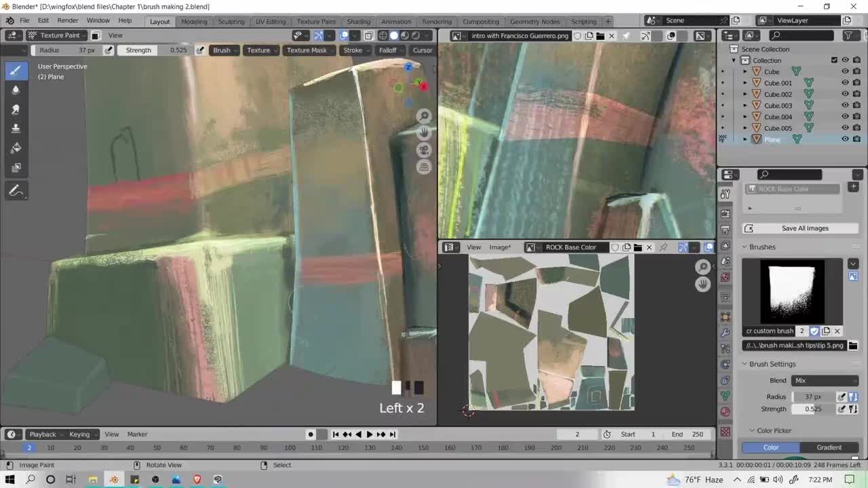The height and width of the screenshot is (488, 868).
Task: Expand Cube.002 in the outliner
Action: pos(745,94)
